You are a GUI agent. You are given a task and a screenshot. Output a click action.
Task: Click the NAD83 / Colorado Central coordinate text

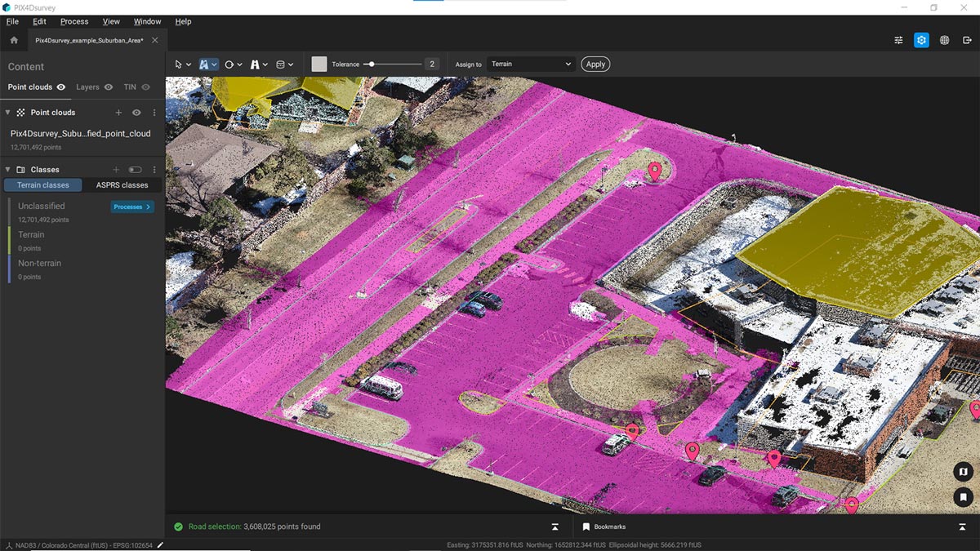coord(85,544)
